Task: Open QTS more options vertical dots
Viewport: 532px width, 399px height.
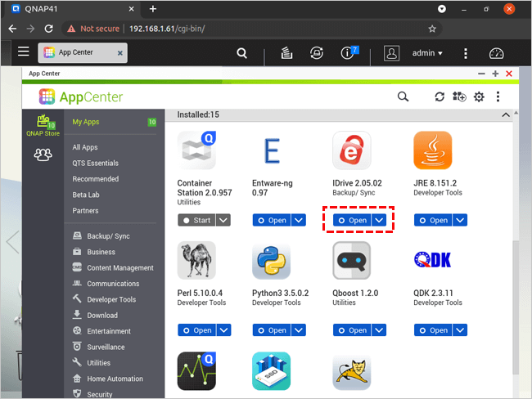Action: pos(466,53)
